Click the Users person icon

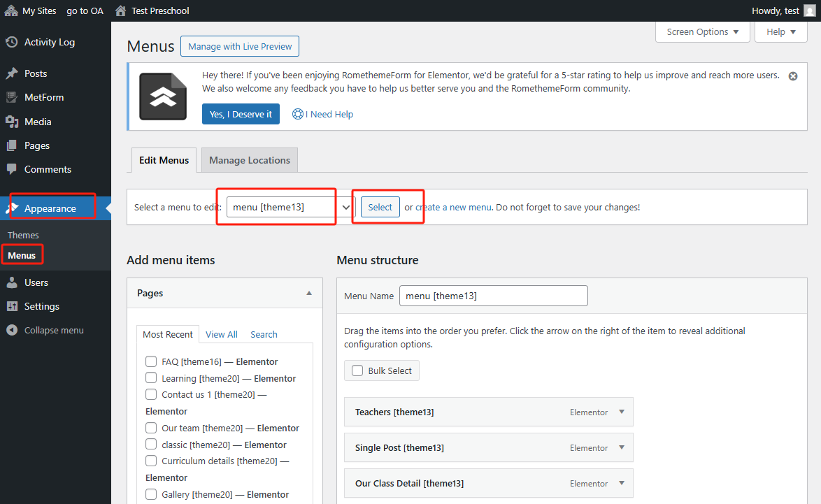pos(12,282)
